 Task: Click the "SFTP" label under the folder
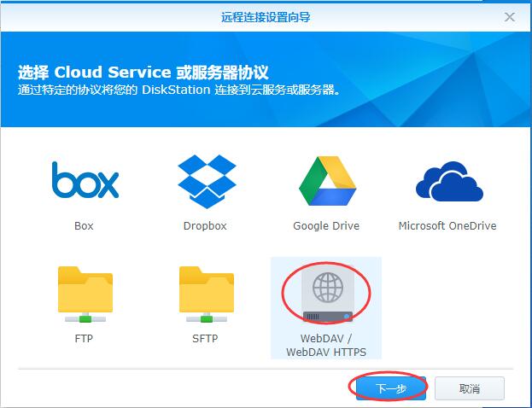point(206,339)
